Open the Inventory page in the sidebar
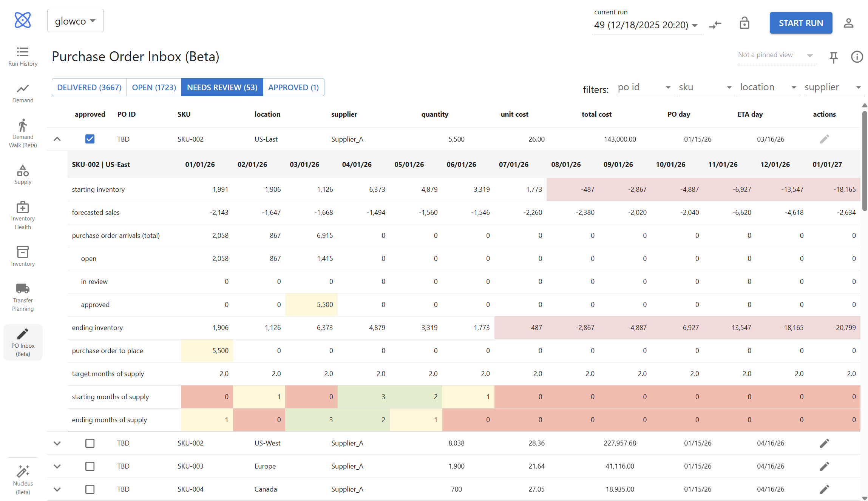 23,256
